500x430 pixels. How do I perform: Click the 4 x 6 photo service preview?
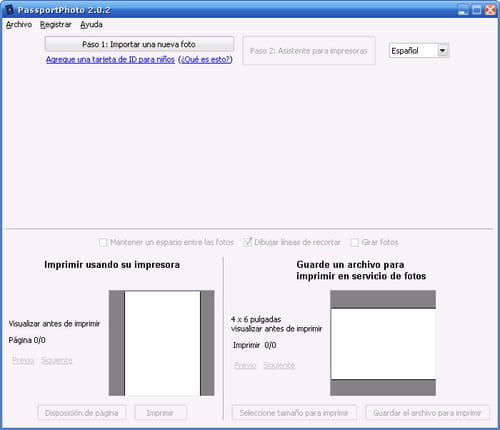[383, 343]
